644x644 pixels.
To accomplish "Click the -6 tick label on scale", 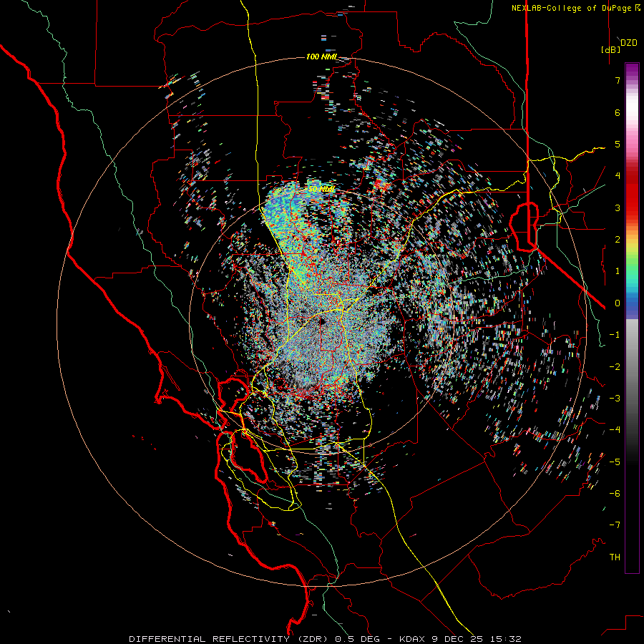I will pyautogui.click(x=615, y=493).
